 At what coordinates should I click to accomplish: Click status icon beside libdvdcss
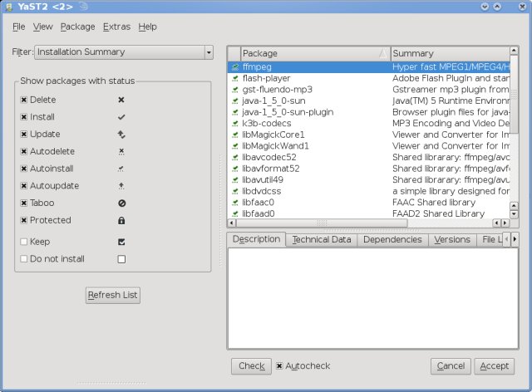[234, 192]
